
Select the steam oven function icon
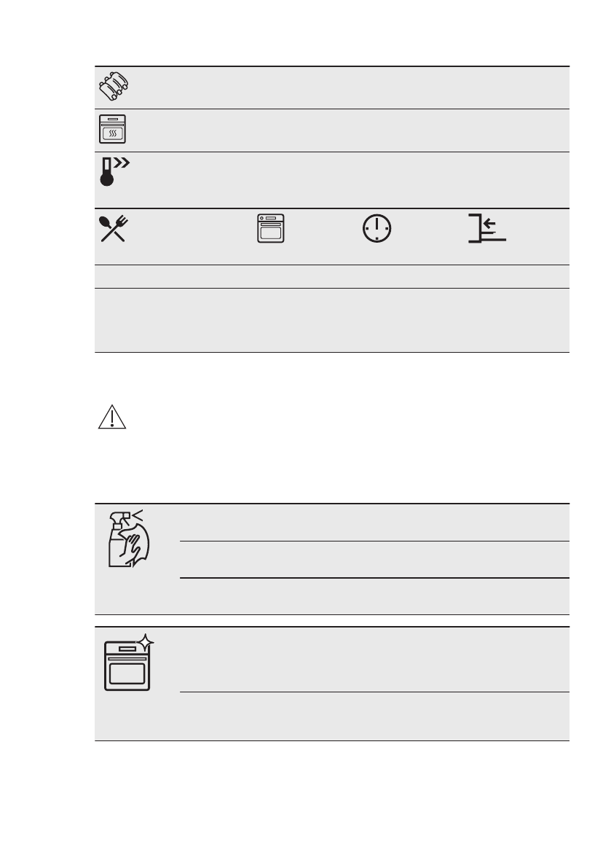(111, 130)
